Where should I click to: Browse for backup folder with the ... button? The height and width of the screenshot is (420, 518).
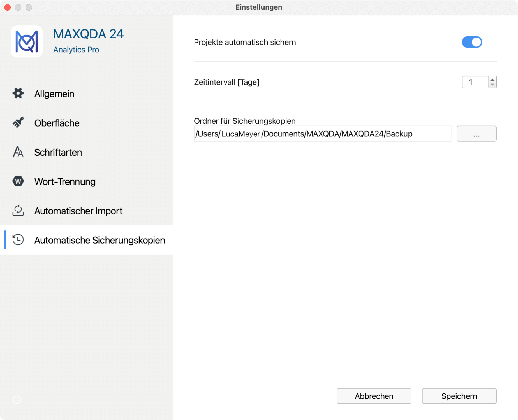pos(477,134)
